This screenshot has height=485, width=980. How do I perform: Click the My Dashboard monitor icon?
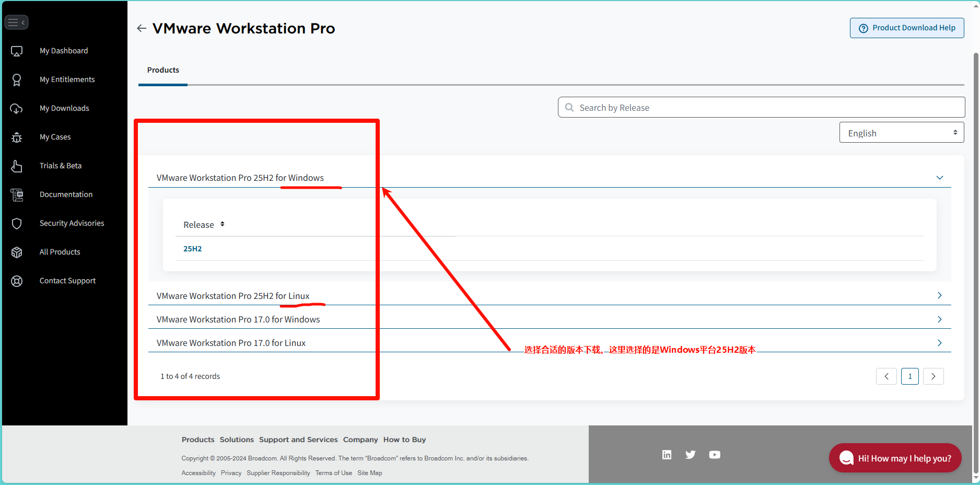pos(17,51)
